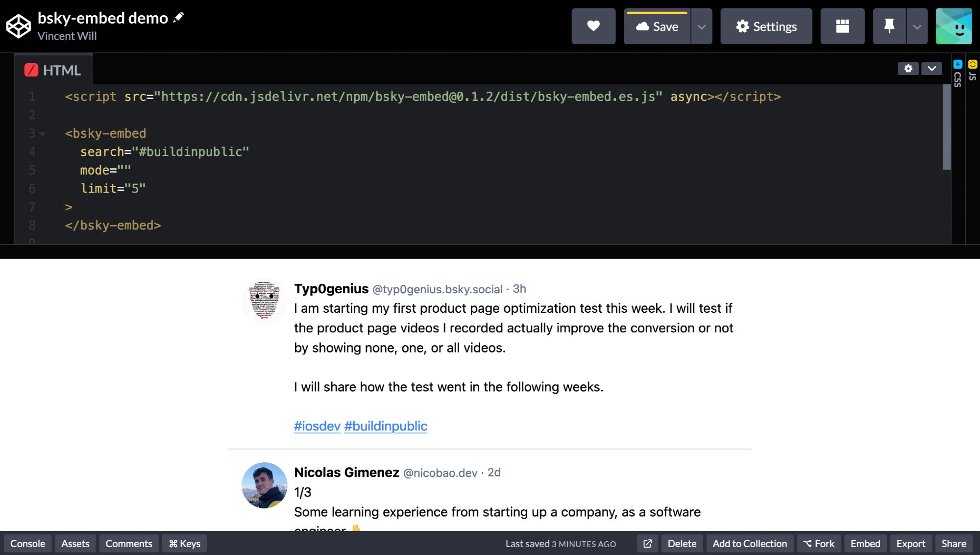The height and width of the screenshot is (555, 980).
Task: Click the script src line in editor
Action: coord(423,97)
